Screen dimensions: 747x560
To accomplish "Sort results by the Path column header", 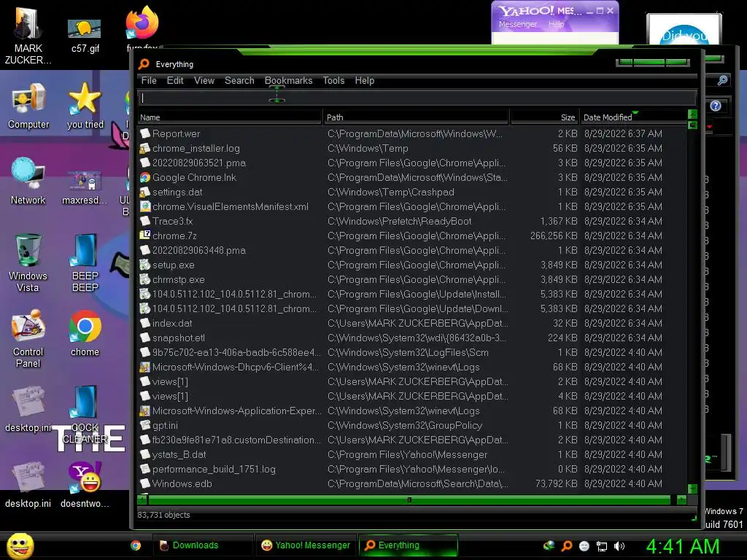I will click(x=417, y=117).
